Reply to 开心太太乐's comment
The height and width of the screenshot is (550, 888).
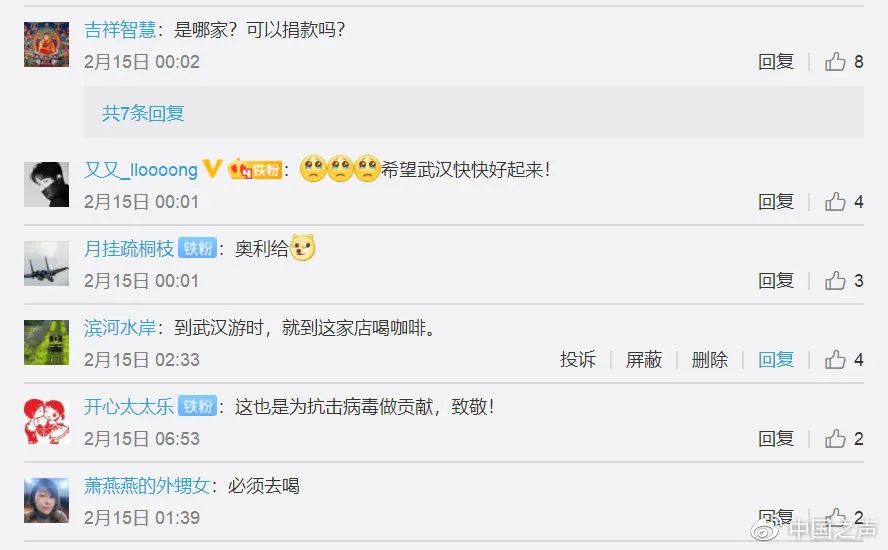[776, 438]
